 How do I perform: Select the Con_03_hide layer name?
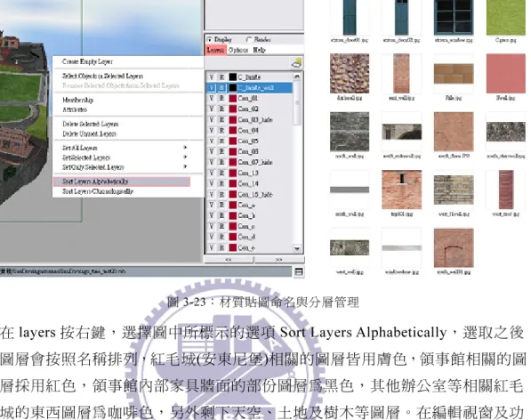pos(255,120)
